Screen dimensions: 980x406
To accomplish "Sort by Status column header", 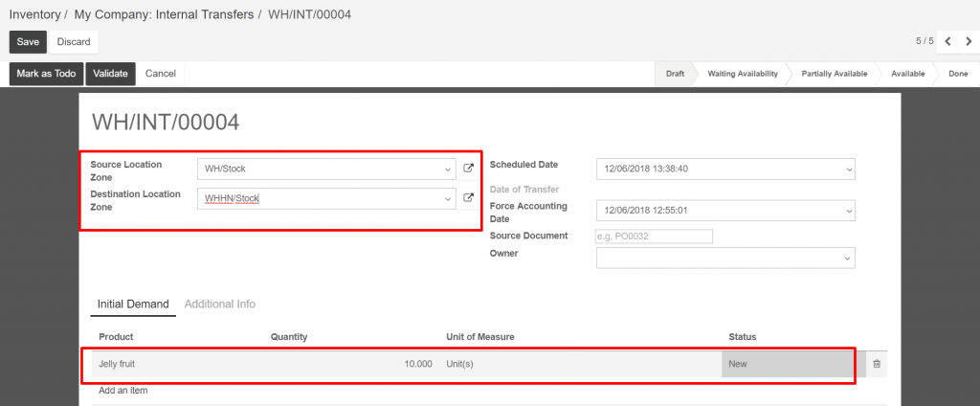I will click(743, 336).
